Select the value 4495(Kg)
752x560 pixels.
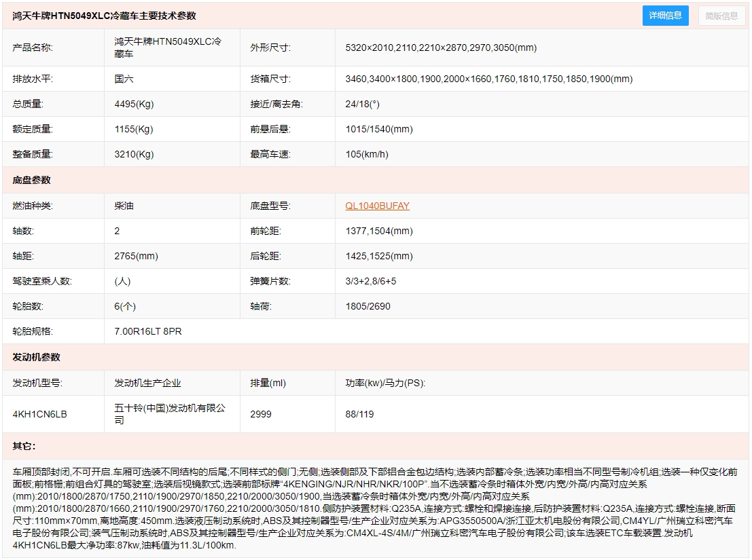tap(134, 104)
